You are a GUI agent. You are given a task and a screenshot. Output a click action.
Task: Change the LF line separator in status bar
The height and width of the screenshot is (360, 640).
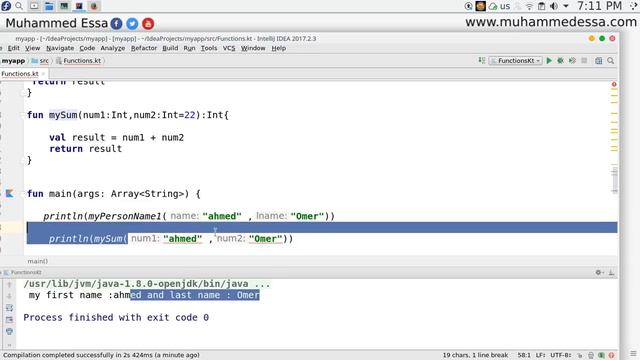point(540,355)
